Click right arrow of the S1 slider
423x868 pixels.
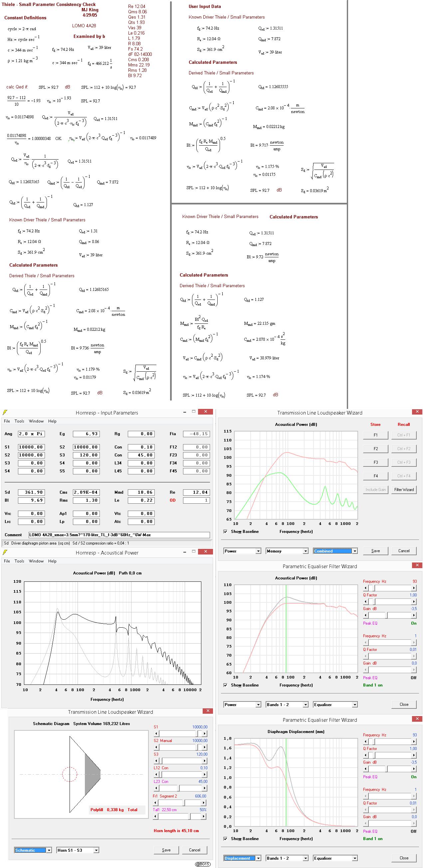(205, 734)
